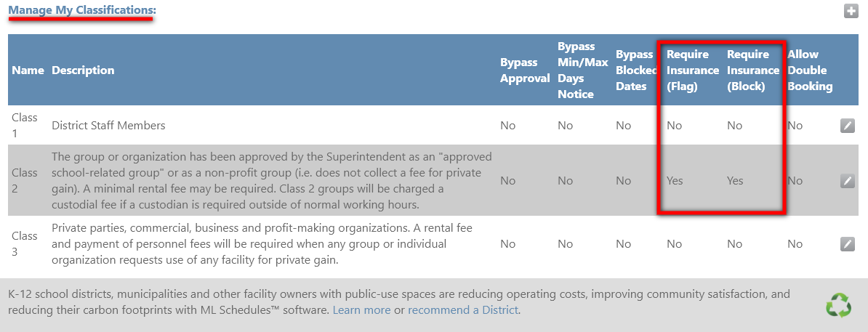Click Class 2 Require Insurance Flag Yes
The height and width of the screenshot is (332, 868).
coord(675,181)
